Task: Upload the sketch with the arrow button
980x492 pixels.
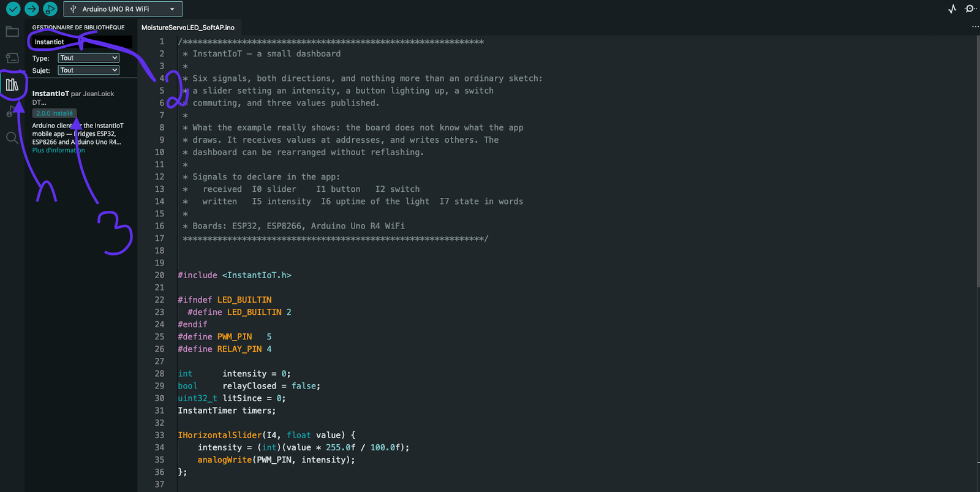Action: coord(32,9)
